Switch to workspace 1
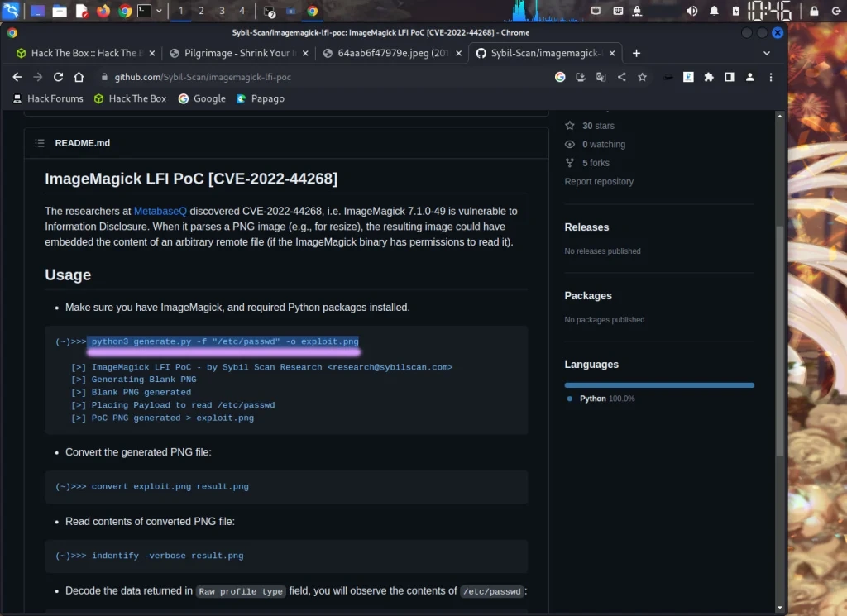 180,11
